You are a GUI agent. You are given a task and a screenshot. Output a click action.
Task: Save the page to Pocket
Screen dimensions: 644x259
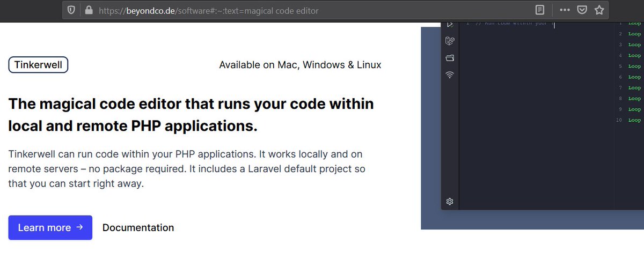click(x=582, y=10)
